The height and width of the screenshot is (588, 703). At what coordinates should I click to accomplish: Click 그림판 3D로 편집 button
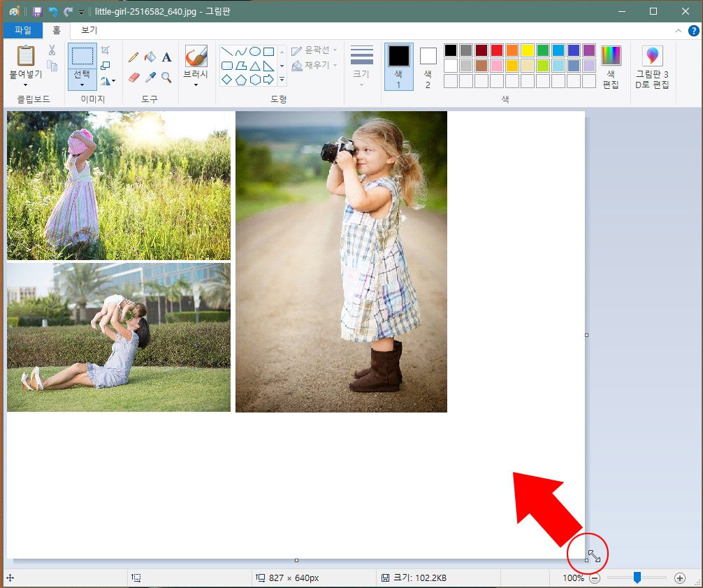click(x=652, y=66)
